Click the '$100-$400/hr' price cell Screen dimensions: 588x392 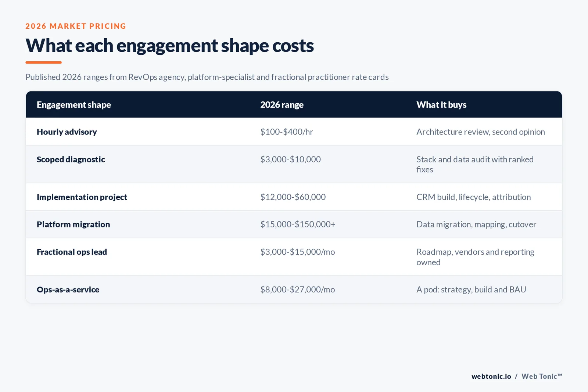(287, 132)
